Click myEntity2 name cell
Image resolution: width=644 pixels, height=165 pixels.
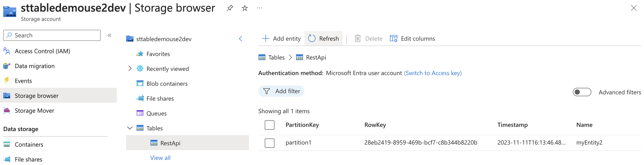(x=589, y=142)
